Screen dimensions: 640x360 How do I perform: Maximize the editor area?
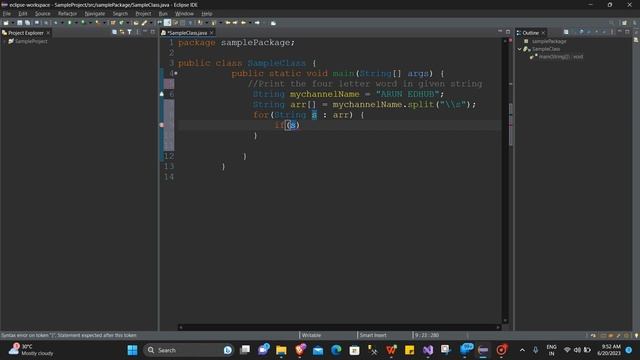pyautogui.click(x=508, y=32)
